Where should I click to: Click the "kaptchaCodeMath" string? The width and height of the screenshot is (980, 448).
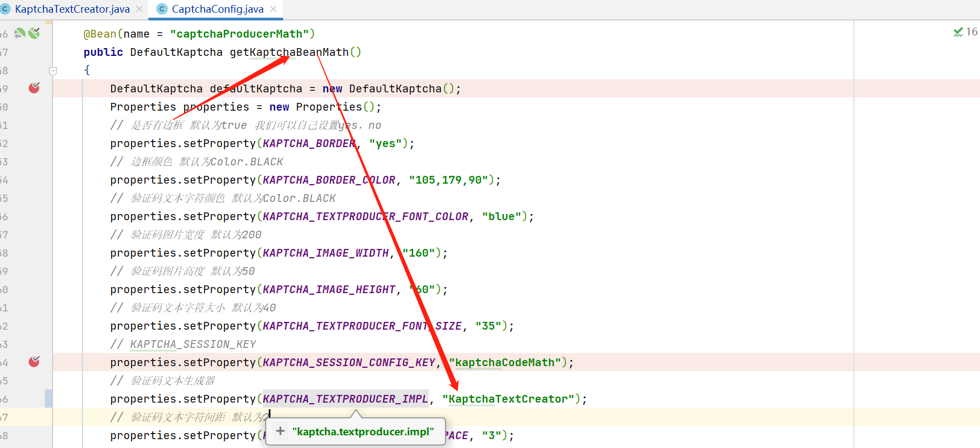pos(505,362)
